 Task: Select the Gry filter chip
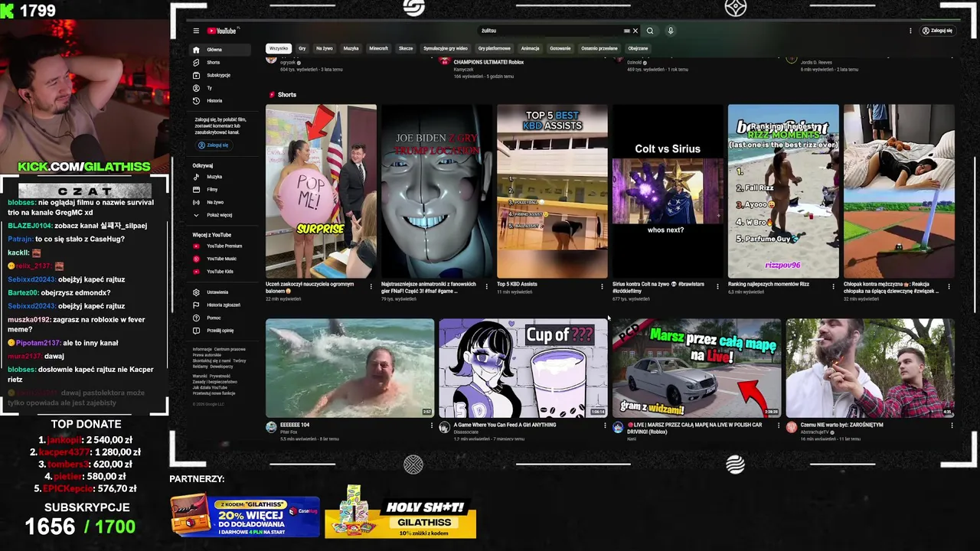coord(302,48)
